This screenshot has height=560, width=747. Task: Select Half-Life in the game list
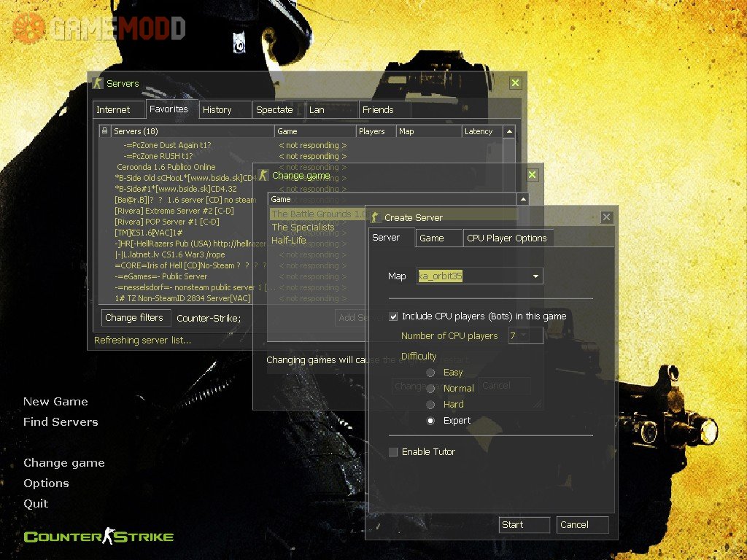tap(289, 240)
